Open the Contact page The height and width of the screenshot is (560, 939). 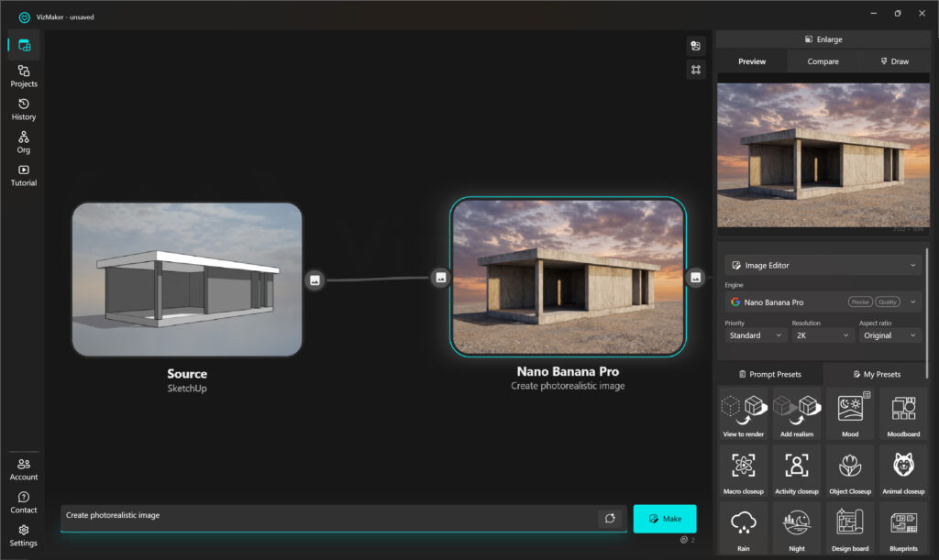pyautogui.click(x=24, y=502)
